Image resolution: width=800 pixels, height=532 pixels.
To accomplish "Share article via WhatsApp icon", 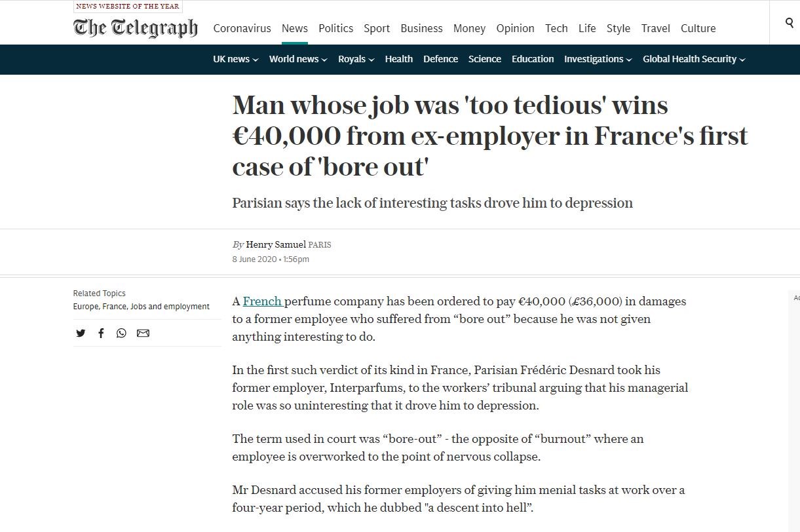I will 121,333.
